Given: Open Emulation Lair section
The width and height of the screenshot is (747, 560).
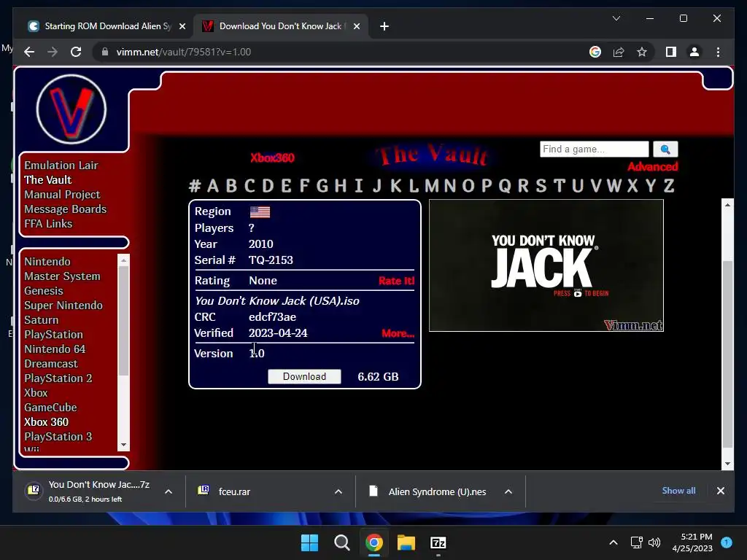Looking at the screenshot, I should [x=61, y=166].
